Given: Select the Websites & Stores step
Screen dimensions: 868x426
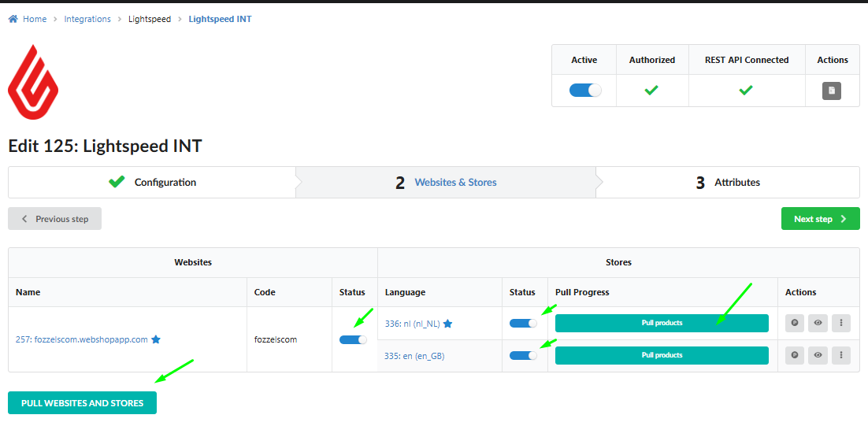Looking at the screenshot, I should coord(446,182).
